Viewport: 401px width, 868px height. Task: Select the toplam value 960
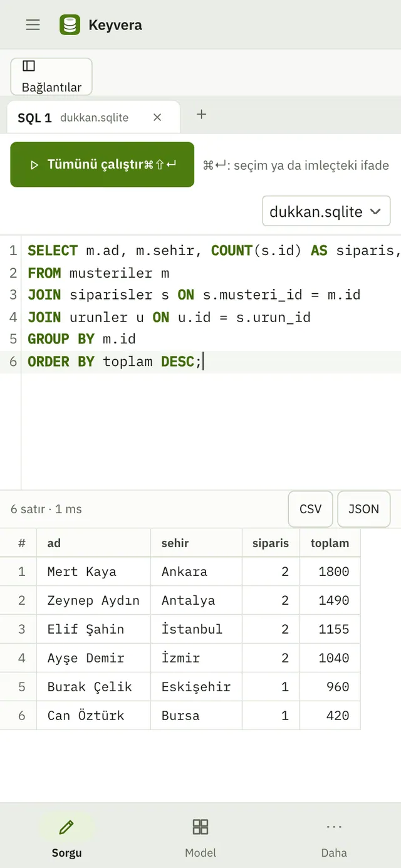(x=330, y=687)
